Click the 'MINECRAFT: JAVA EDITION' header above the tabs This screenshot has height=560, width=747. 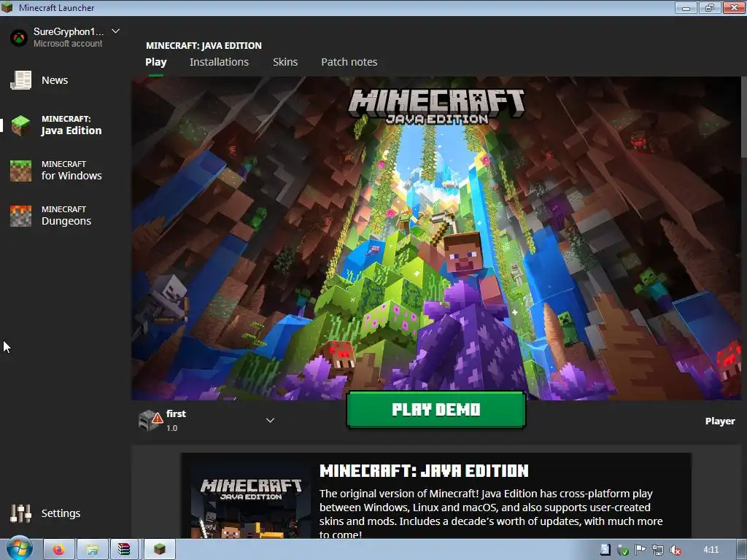[204, 46]
